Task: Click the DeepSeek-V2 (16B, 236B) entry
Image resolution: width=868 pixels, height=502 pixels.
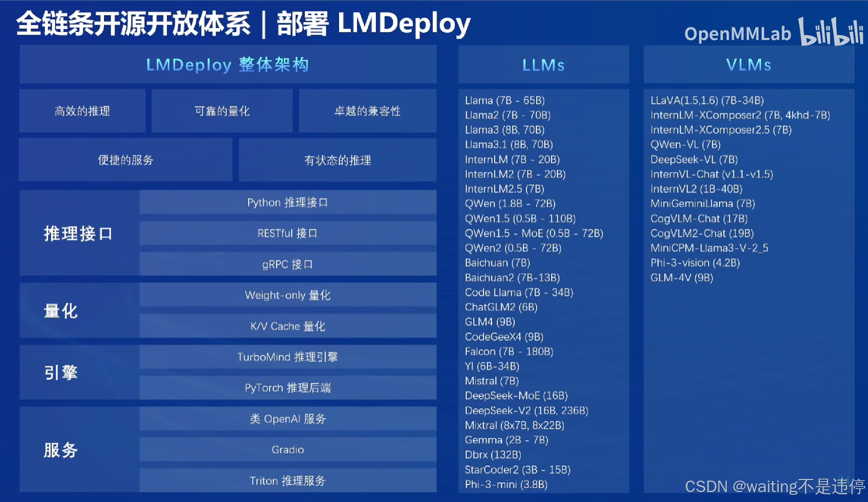Action: click(526, 410)
